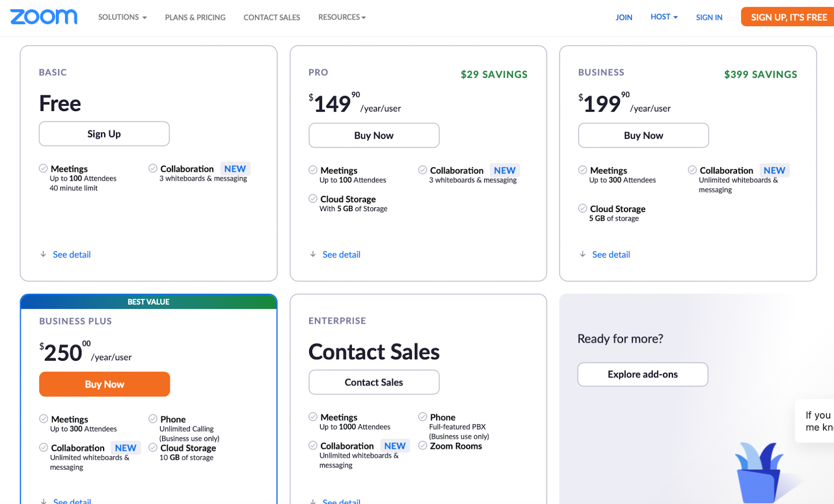Click Meetings check icon in Business Plus
Image resolution: width=834 pixels, height=504 pixels.
[x=44, y=419]
